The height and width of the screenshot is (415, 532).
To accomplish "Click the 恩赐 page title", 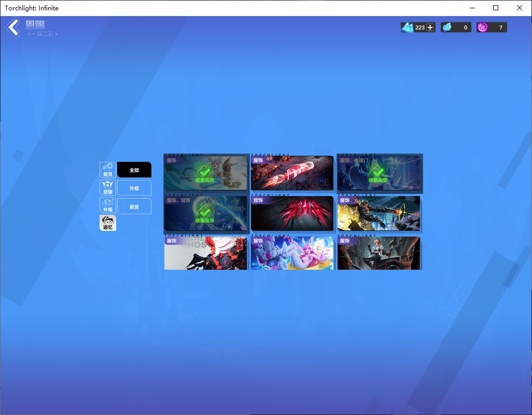I will click(35, 25).
